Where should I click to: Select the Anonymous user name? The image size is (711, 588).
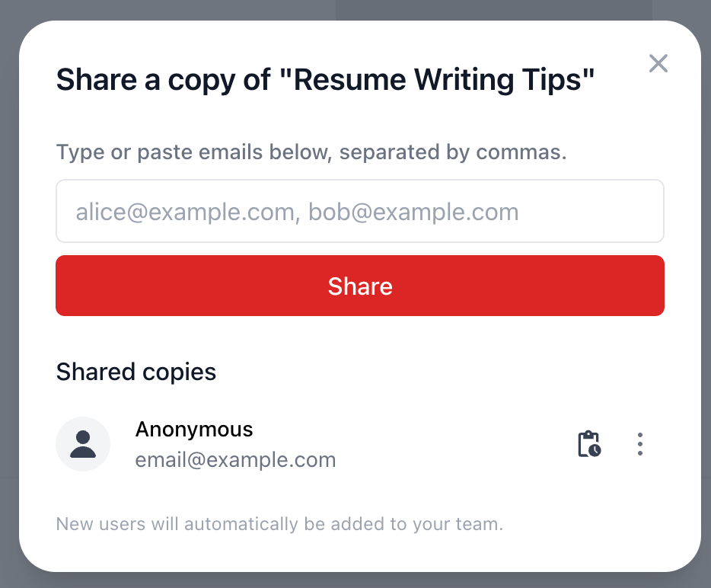pos(194,430)
